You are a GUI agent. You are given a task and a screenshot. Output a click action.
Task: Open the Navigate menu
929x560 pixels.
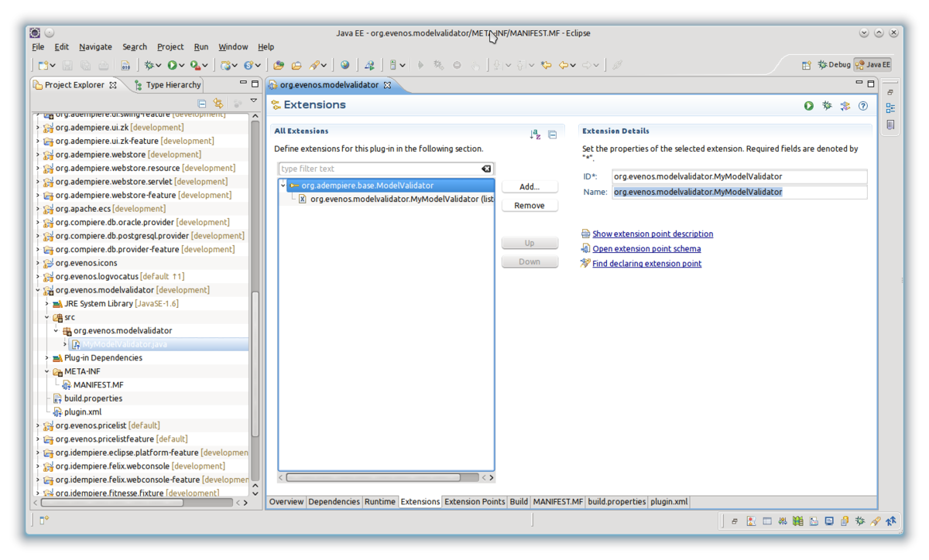click(95, 47)
